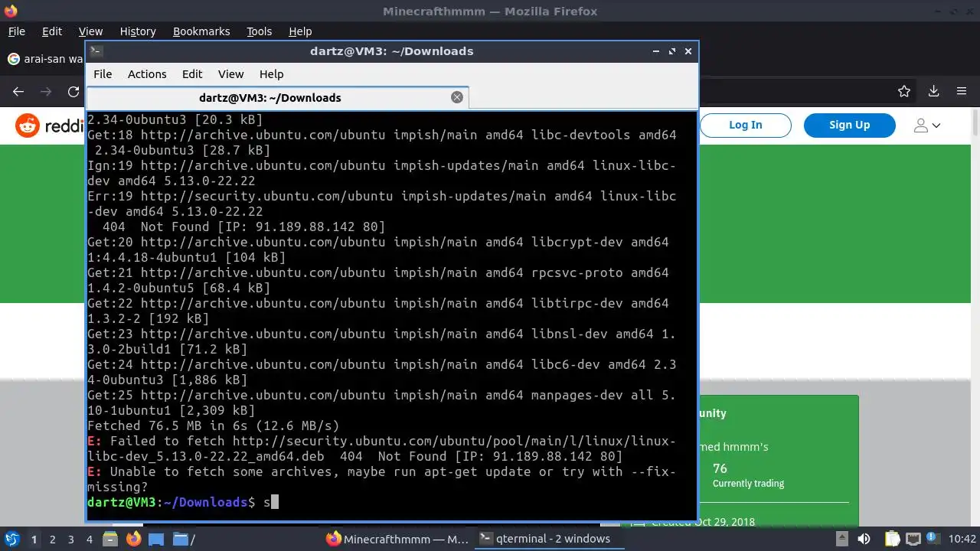Click the Reddit logo
Screen dimensions: 980x551
[50, 126]
